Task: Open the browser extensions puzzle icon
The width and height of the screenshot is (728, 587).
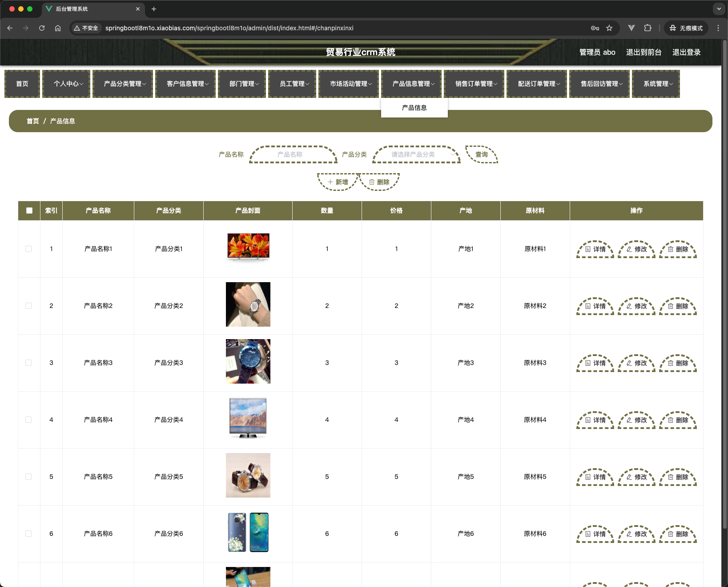Action: (x=648, y=28)
